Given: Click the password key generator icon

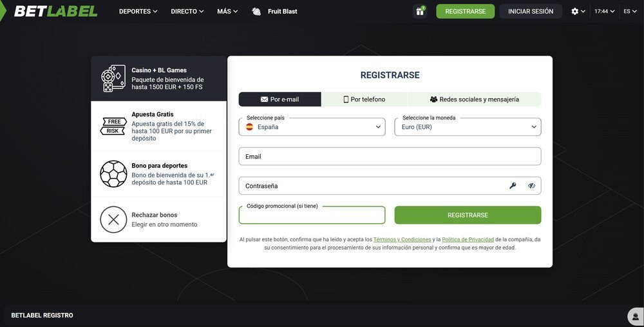Looking at the screenshot, I should point(513,186).
